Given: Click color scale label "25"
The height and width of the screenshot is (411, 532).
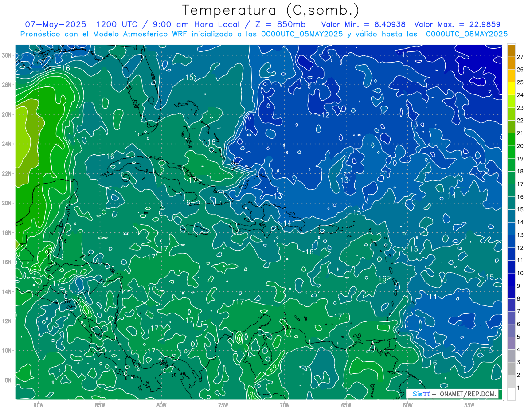Looking at the screenshot, I should (520, 82).
